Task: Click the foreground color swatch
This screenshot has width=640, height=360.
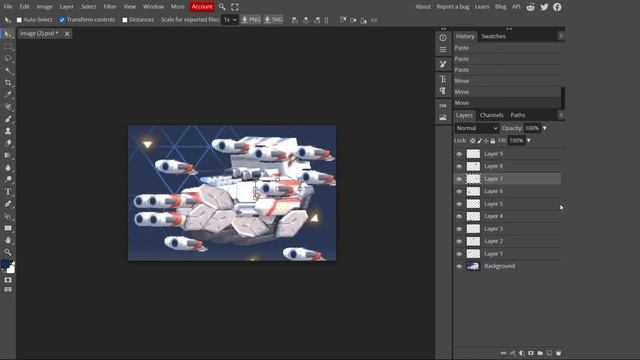Action: coord(5,264)
